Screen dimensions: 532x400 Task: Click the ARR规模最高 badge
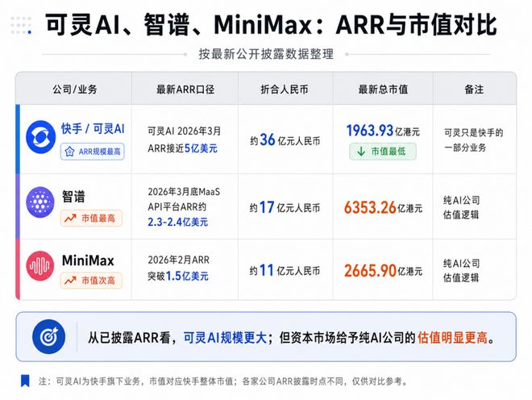(x=92, y=152)
